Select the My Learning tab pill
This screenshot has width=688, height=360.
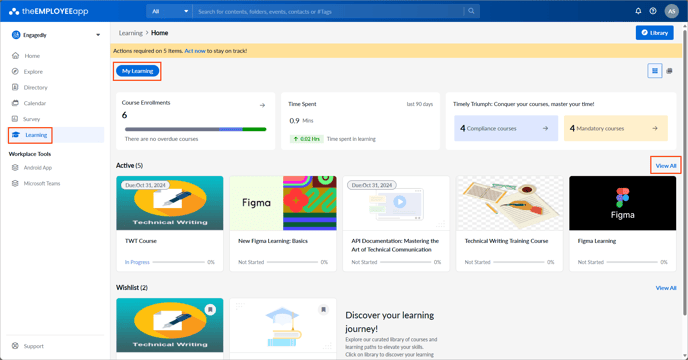point(137,71)
